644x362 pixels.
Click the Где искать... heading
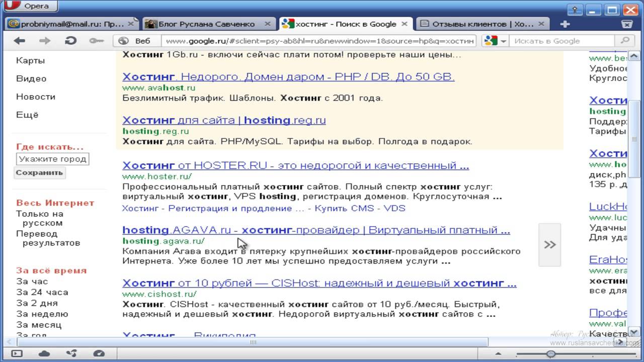click(50, 147)
